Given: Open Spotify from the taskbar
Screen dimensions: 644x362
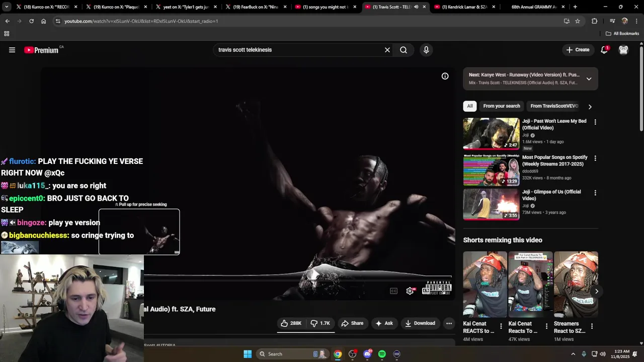Looking at the screenshot, I should click(382, 354).
